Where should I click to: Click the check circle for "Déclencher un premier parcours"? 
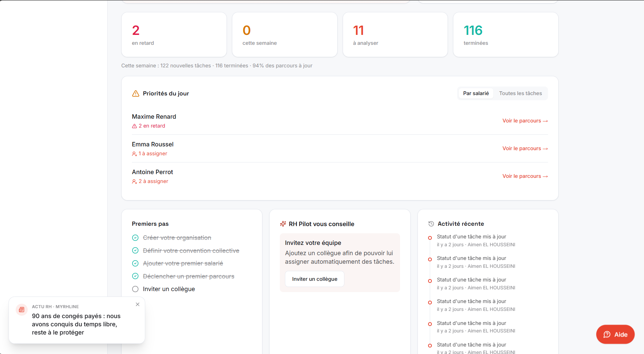point(135,276)
